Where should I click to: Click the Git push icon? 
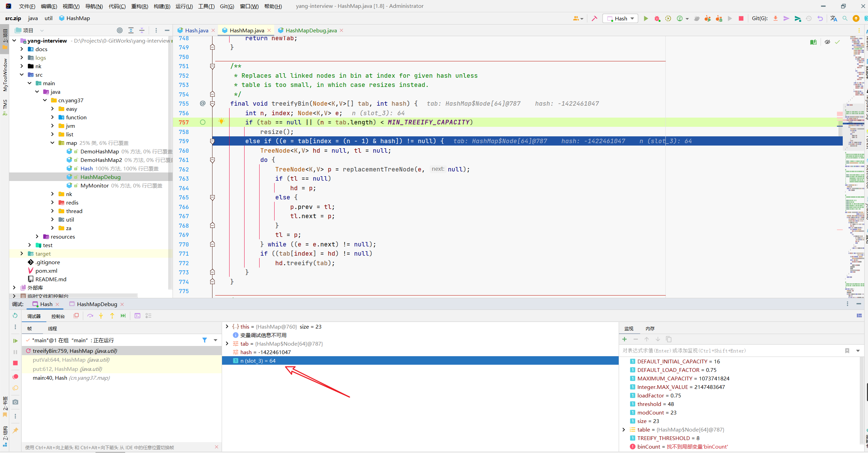797,18
